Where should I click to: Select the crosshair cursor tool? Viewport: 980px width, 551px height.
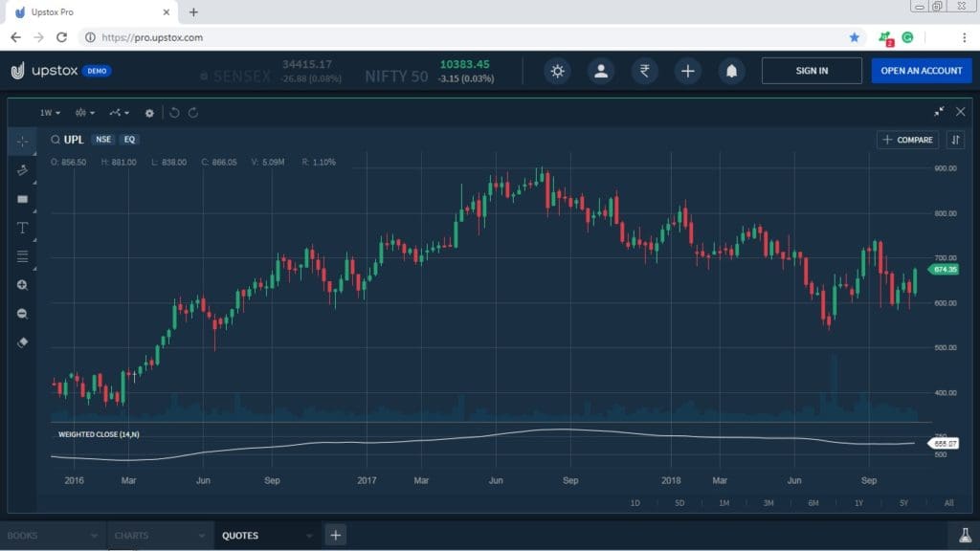(x=21, y=142)
